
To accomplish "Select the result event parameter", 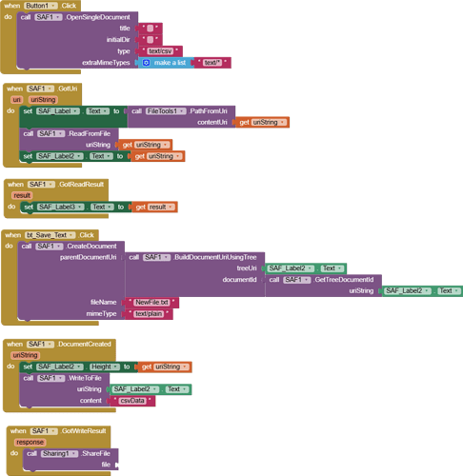I will [x=22, y=195].
